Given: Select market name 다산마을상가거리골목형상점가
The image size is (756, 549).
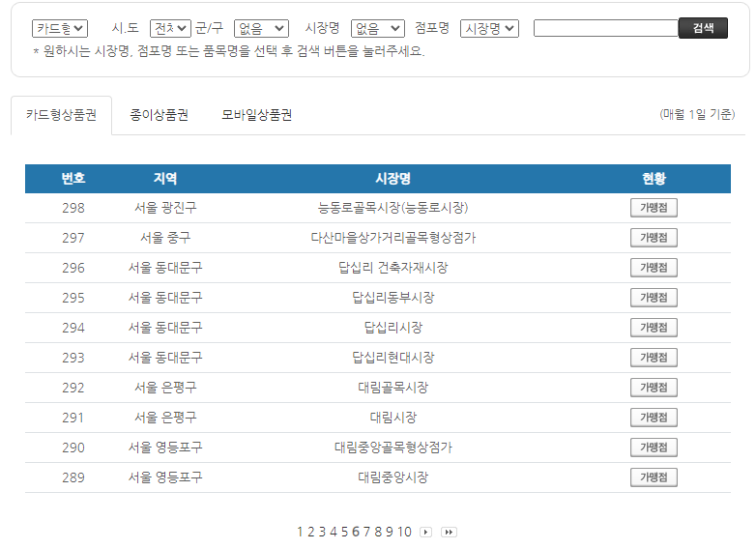Looking at the screenshot, I should tap(393, 238).
